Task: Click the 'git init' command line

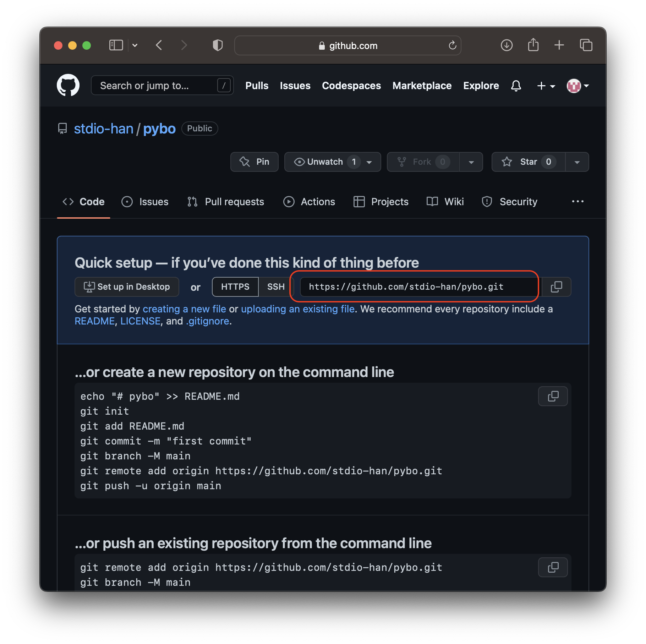Action: pyautogui.click(x=104, y=411)
